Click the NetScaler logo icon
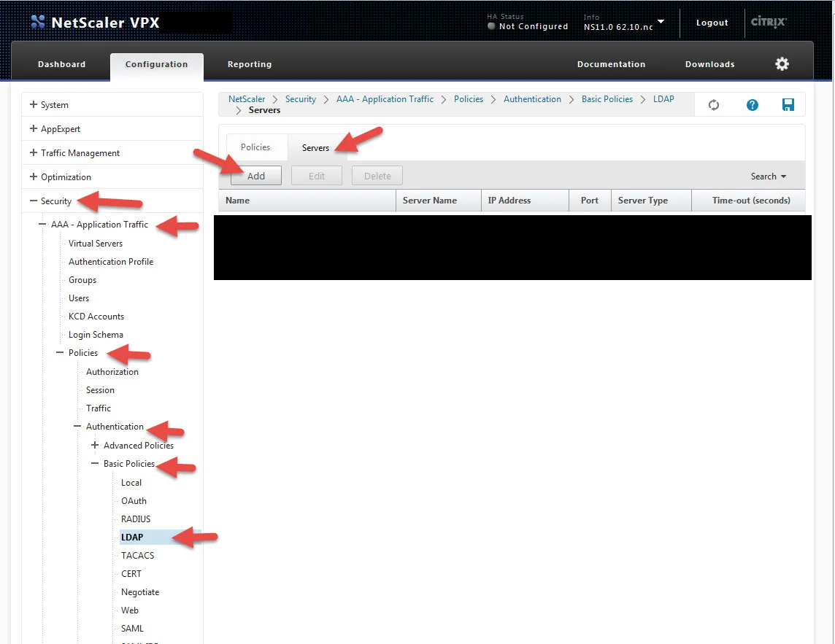The image size is (835, 644). point(38,22)
